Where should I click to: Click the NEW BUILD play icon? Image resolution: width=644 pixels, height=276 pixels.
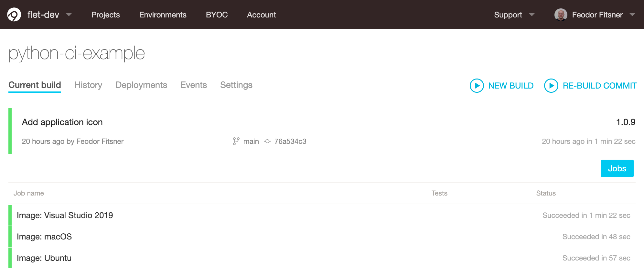477,86
